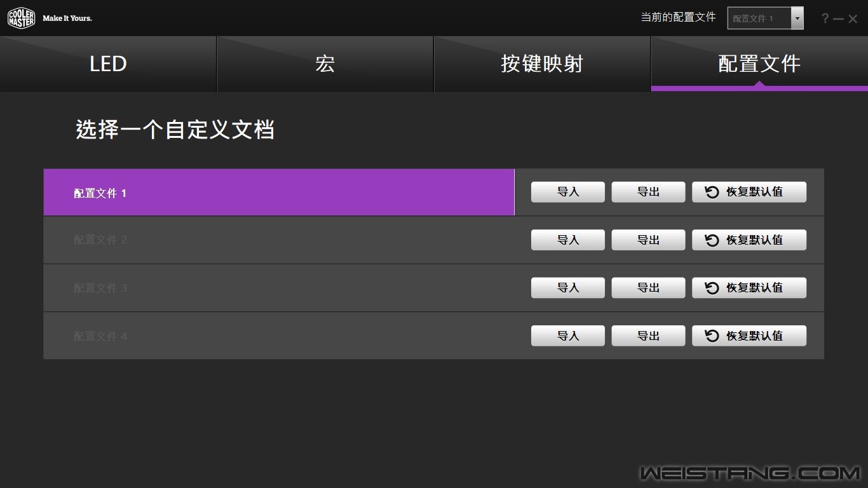This screenshot has width=868, height=488.
Task: Open the 当前的配置文件 dropdown arrow
Action: click(797, 18)
